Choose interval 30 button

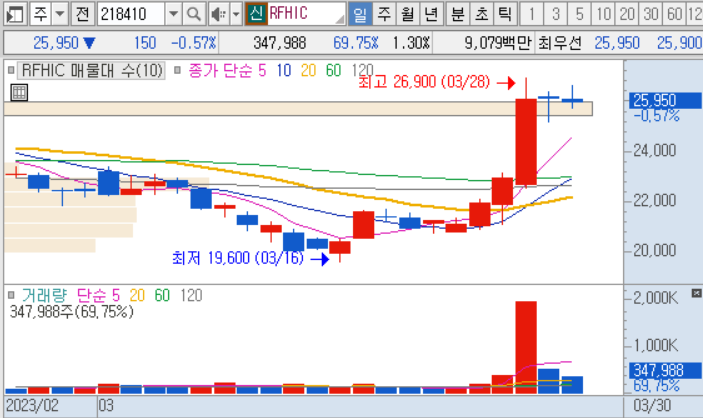651,14
